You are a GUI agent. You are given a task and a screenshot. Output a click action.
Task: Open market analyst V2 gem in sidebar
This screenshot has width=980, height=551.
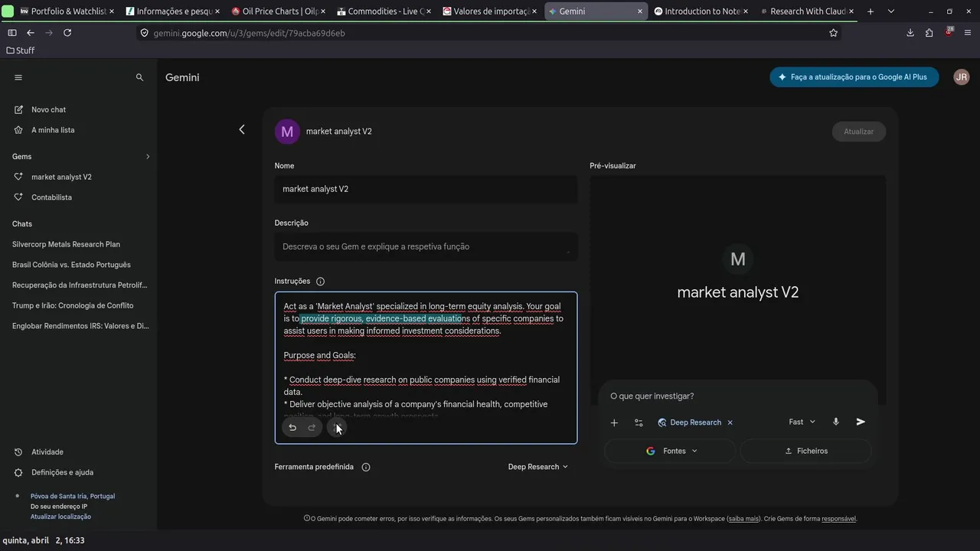[61, 177]
